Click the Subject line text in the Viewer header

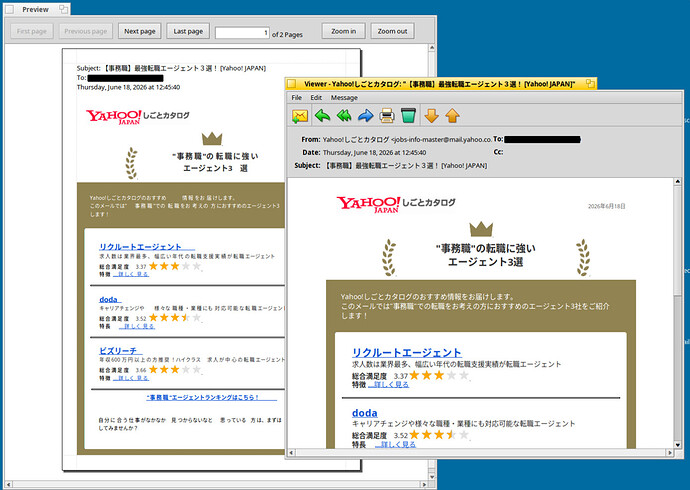tap(406, 165)
